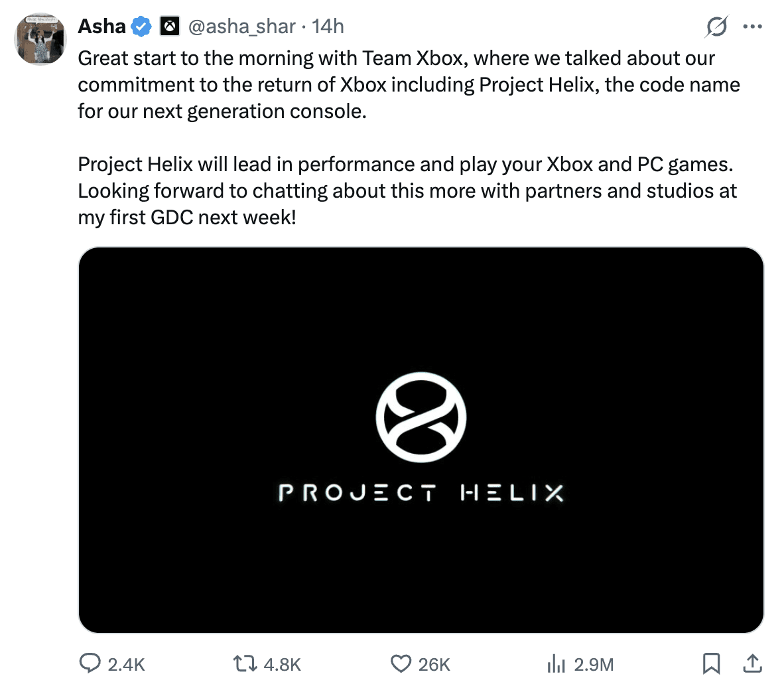Click the blue verified checkmark badge
The image size is (784, 690).
pos(141,27)
